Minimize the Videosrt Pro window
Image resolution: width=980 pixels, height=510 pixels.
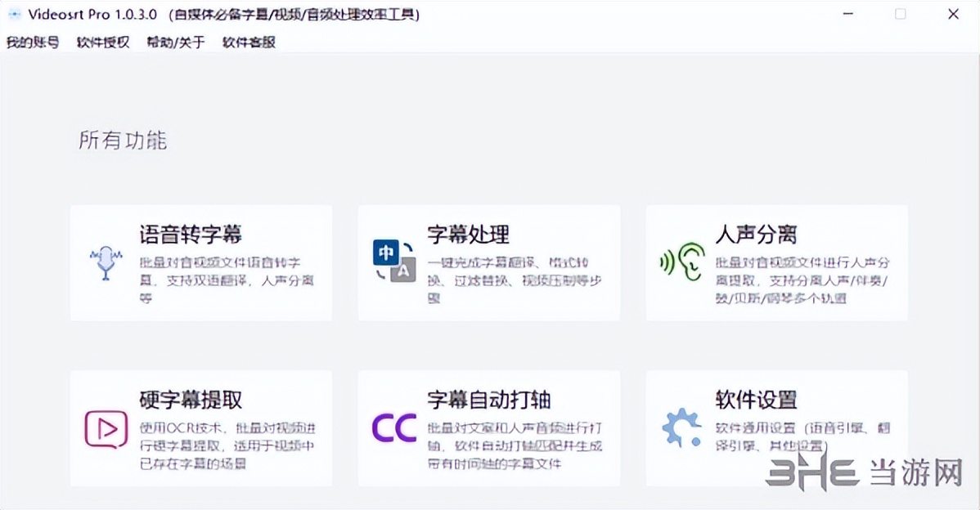[x=848, y=14]
